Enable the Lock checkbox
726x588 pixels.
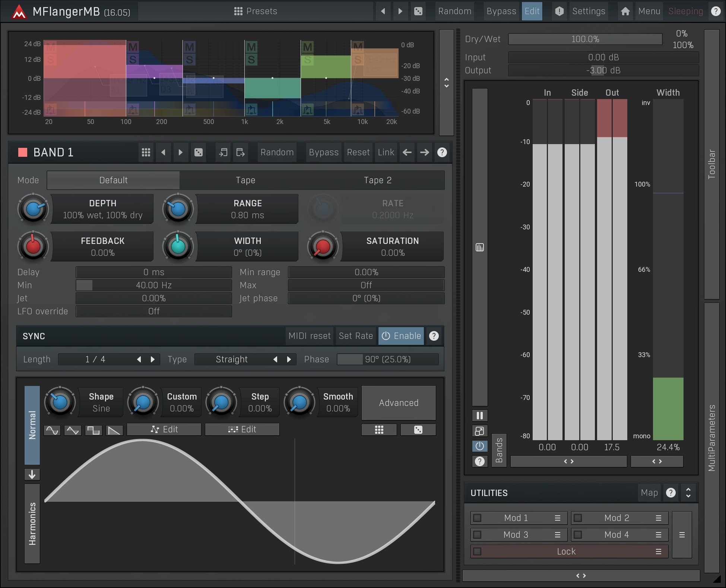477,552
